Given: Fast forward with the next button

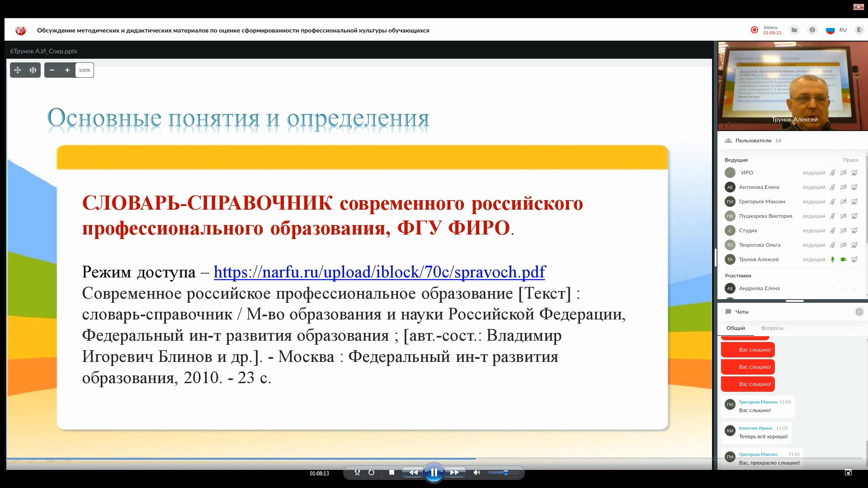Looking at the screenshot, I should tap(454, 473).
